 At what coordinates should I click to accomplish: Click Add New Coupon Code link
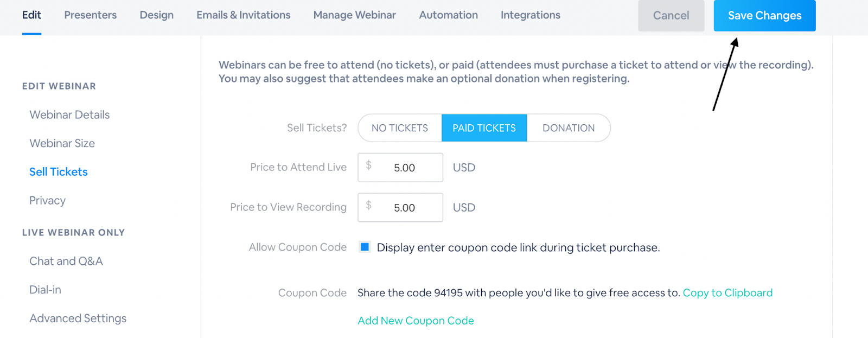point(416,321)
